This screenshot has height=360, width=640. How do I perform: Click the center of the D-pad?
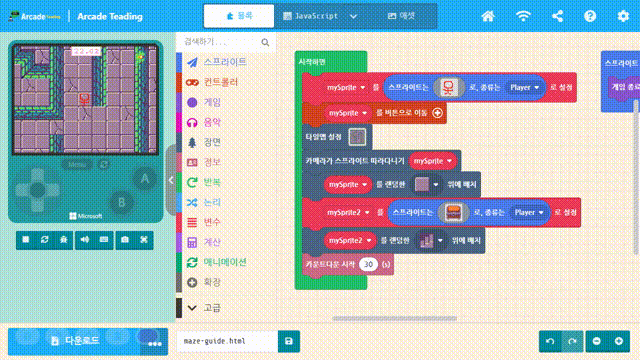(x=38, y=190)
